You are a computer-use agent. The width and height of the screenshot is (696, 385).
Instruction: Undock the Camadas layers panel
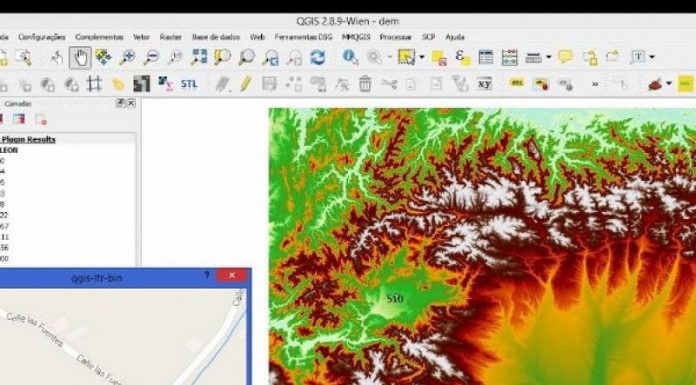click(x=120, y=103)
